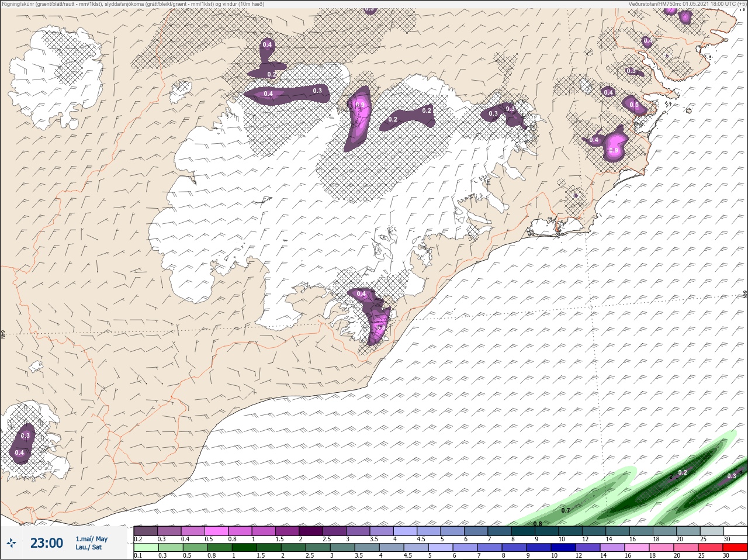Pick the light blue upper legend swatch between 4 and 4.5
748x560 pixels.
tap(406, 531)
